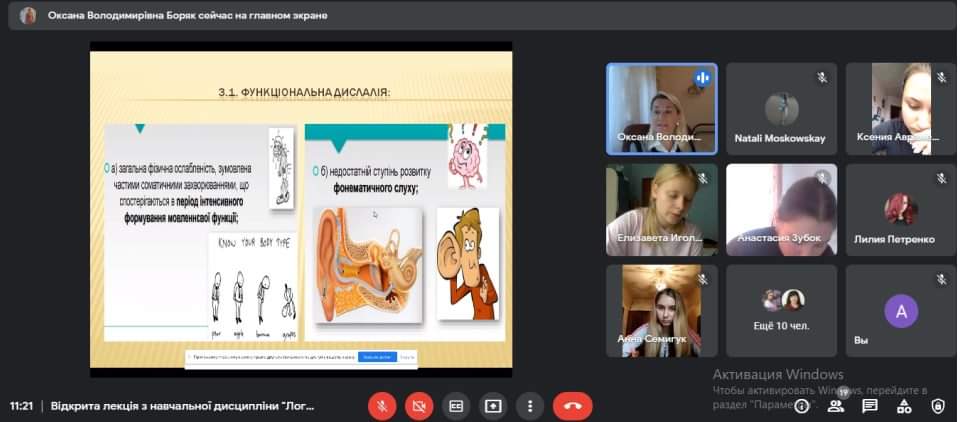This screenshot has height=422, width=960.
Task: Toggle closed captions on
Action: (x=456, y=406)
